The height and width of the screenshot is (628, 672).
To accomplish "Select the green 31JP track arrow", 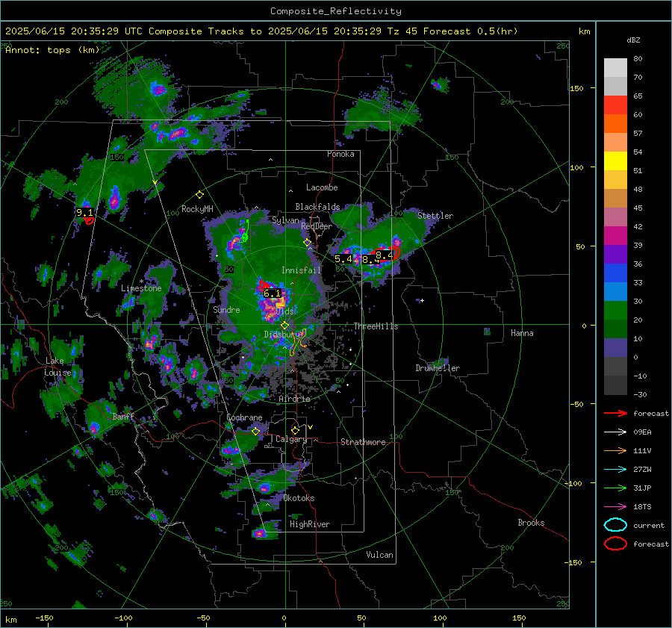I will pyautogui.click(x=615, y=488).
